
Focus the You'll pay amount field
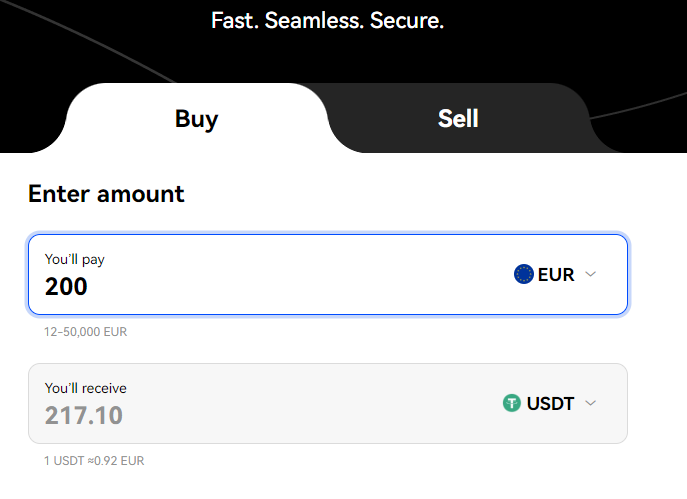click(x=328, y=274)
